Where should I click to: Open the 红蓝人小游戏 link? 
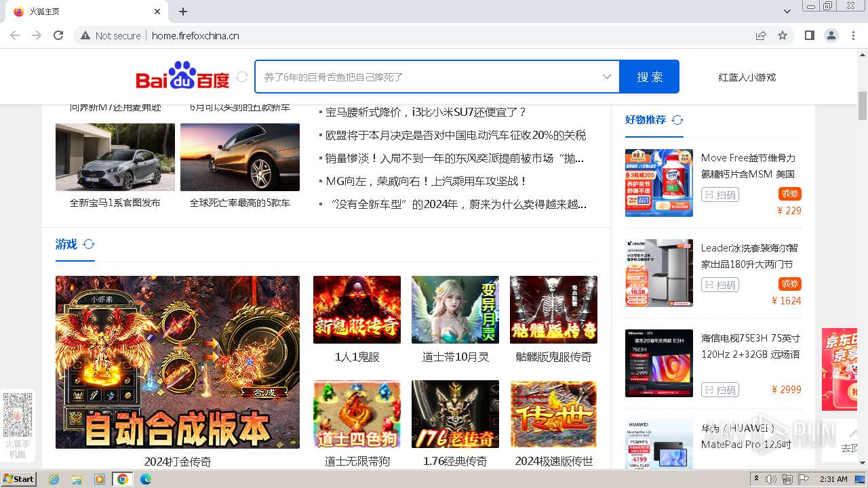pos(747,77)
